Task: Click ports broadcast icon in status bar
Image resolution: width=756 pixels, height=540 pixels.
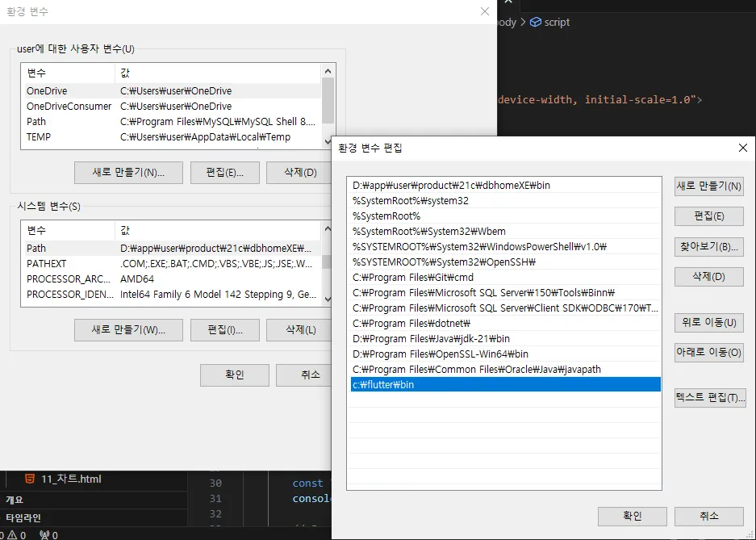Action: tap(45, 534)
